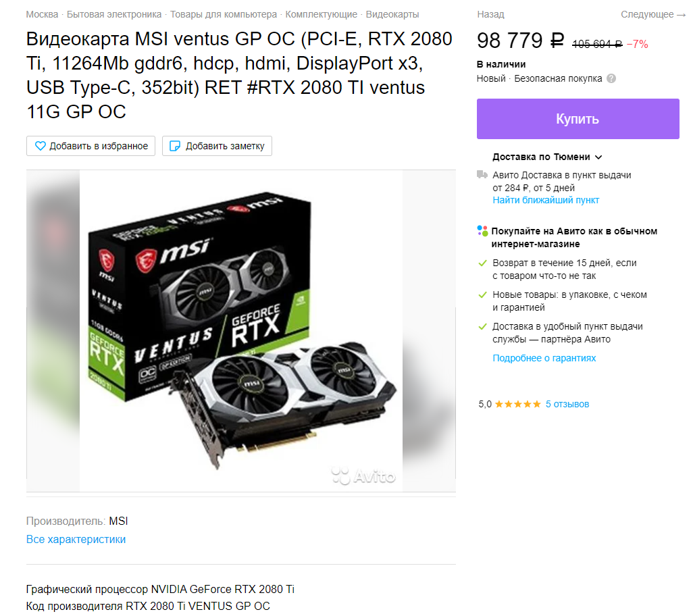691x616 pixels.
Task: Expand Доставка по Тюмени dropdown
Action: (x=547, y=157)
